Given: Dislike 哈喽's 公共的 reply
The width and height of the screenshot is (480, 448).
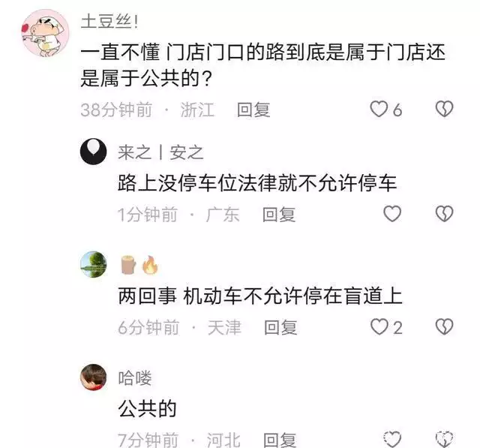Looking at the screenshot, I should (x=444, y=439).
